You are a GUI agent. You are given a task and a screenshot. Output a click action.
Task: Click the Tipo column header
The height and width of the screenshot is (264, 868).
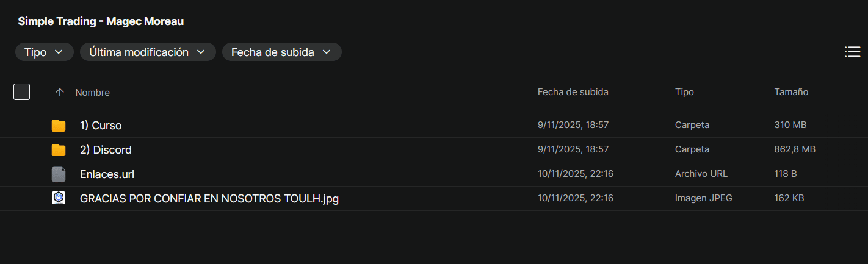coord(684,92)
